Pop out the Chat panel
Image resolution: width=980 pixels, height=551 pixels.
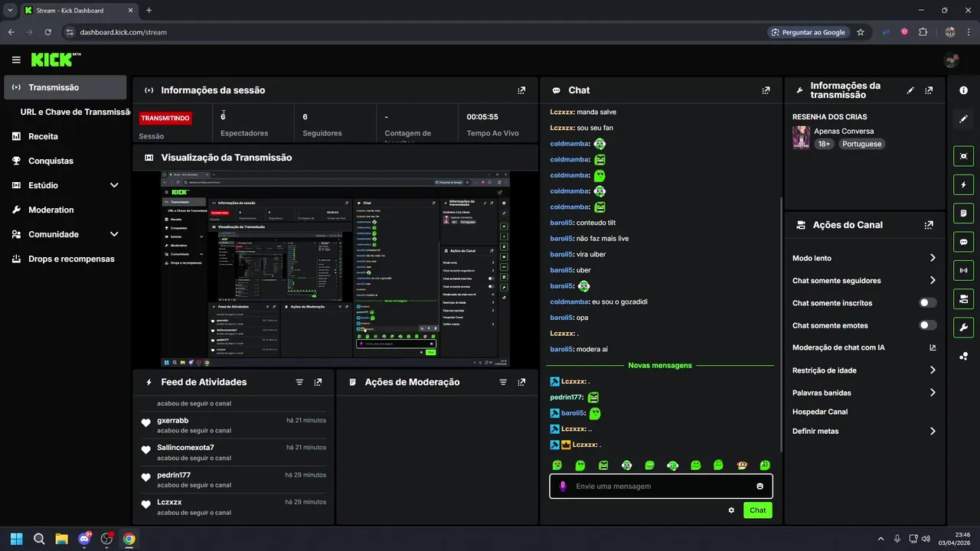pos(766,90)
